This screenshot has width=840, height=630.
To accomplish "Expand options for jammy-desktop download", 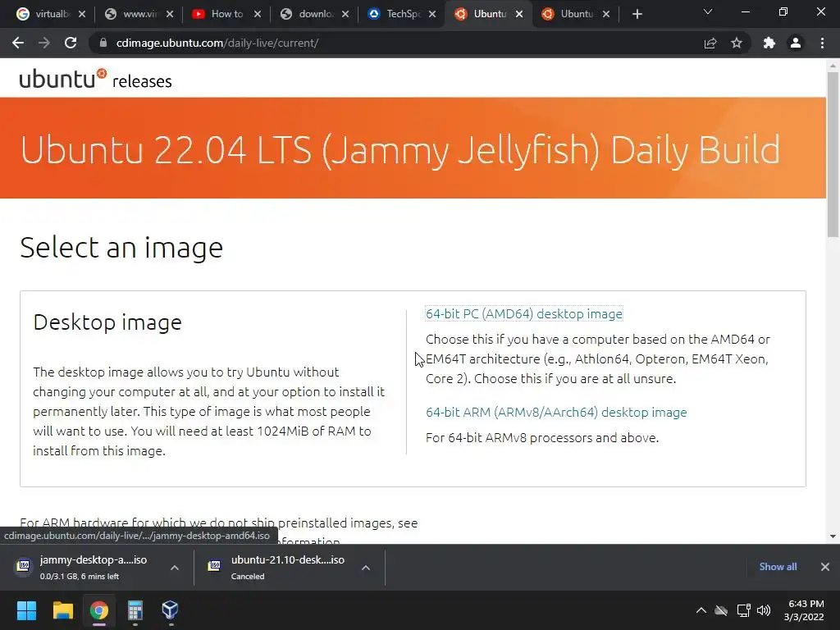I will (x=175, y=568).
